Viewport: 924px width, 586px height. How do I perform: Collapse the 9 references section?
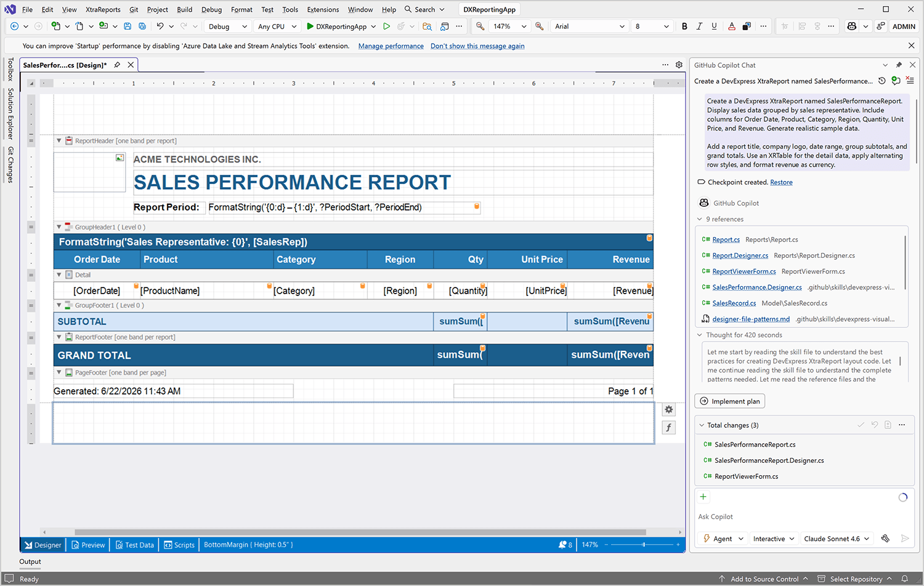(x=700, y=219)
